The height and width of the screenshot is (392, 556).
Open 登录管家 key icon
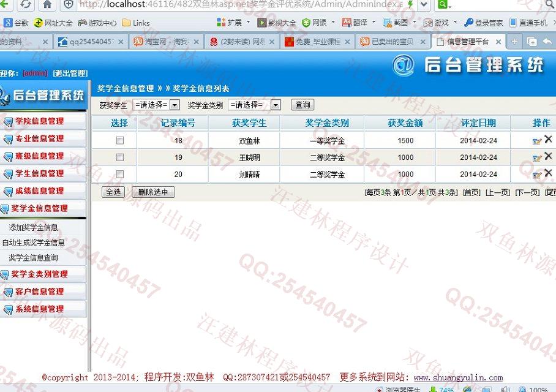click(484, 23)
